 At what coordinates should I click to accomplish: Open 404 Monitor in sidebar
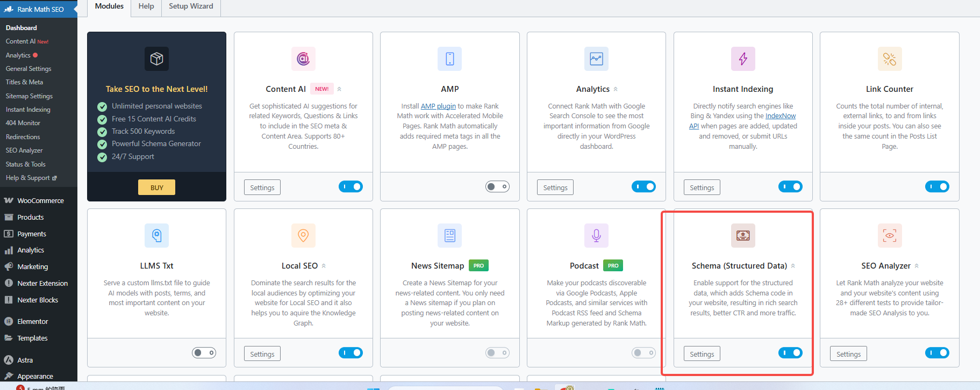coord(23,123)
